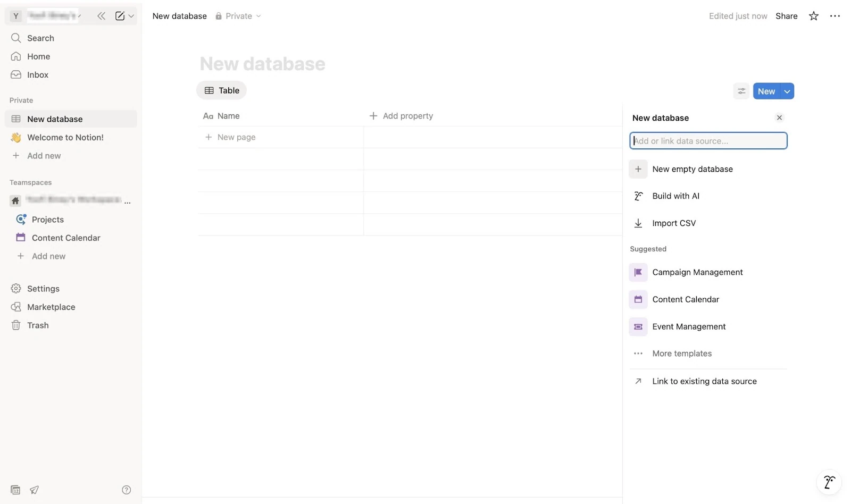851x504 pixels.
Task: Click Edited just now text
Action: [x=738, y=16]
